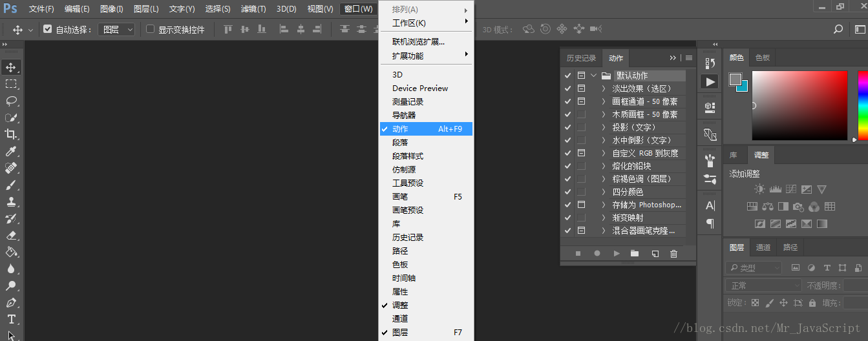Viewport: 868px width, 341px height.
Task: Toggle the checkmark for 投影（文字） action
Action: point(567,127)
